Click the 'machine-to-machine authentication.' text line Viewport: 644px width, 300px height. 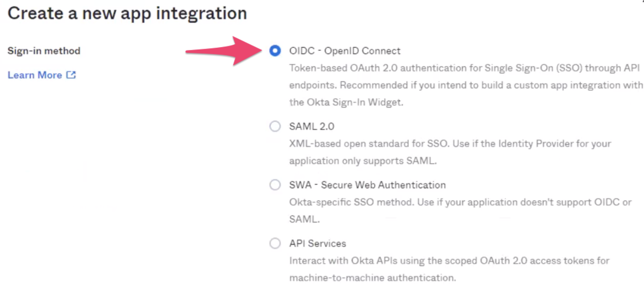(x=373, y=278)
